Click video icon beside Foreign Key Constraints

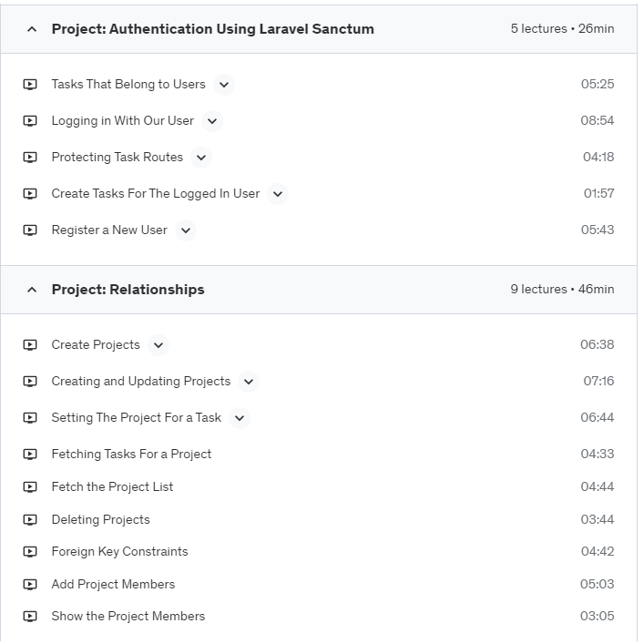click(x=30, y=552)
